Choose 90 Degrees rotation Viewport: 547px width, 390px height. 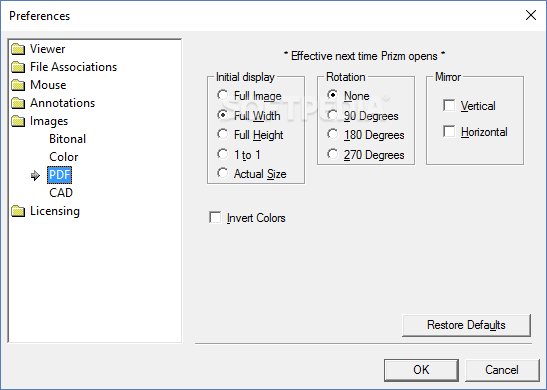click(332, 115)
